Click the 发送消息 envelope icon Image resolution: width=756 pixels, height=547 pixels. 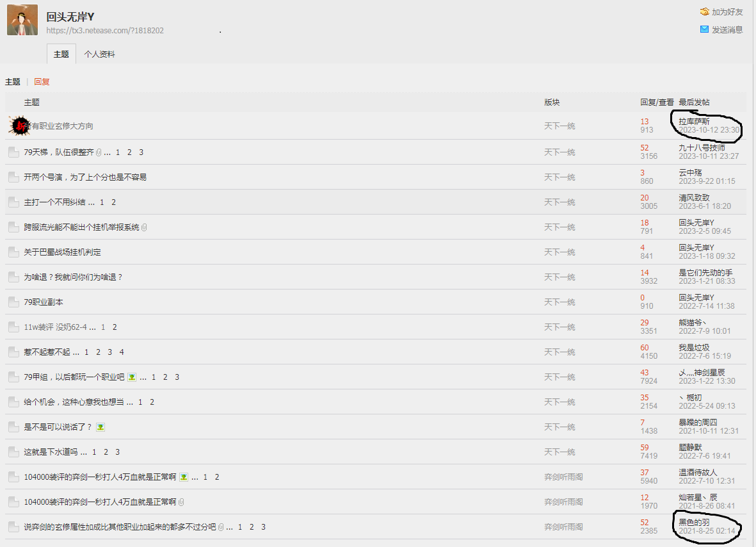[704, 29]
